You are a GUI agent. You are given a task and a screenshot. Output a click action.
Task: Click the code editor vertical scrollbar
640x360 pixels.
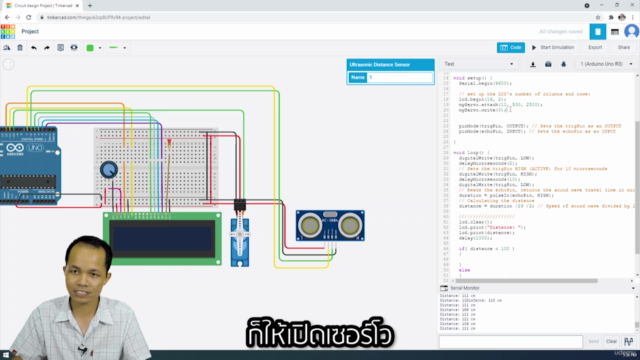coord(637,188)
